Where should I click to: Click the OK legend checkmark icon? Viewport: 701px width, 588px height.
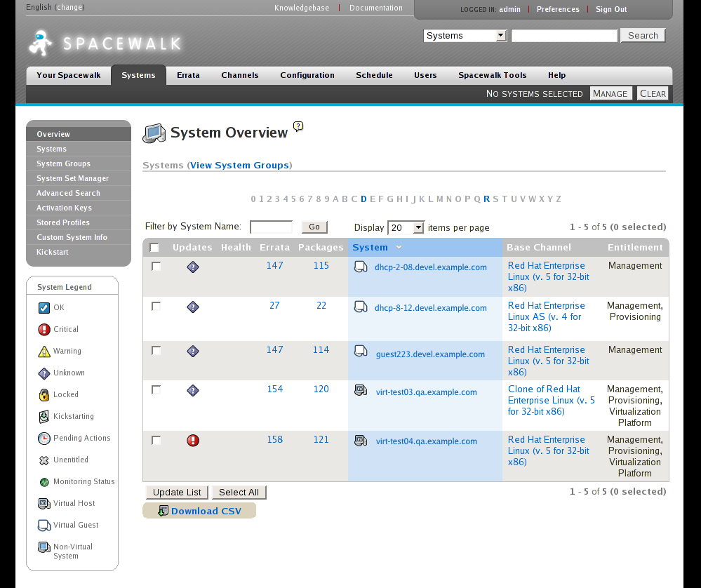click(x=44, y=307)
